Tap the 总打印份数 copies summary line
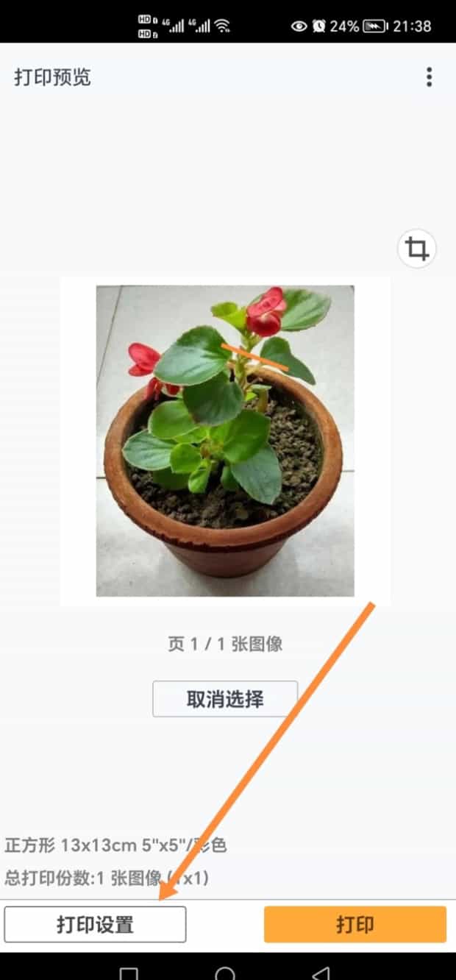456x980 pixels. click(107, 878)
